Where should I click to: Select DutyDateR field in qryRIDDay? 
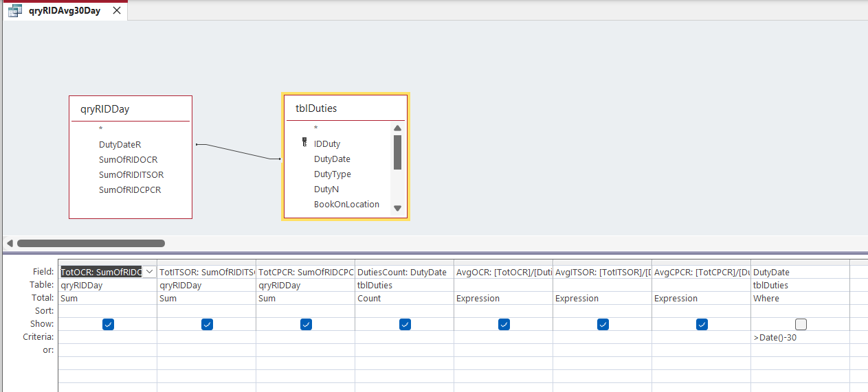[120, 144]
